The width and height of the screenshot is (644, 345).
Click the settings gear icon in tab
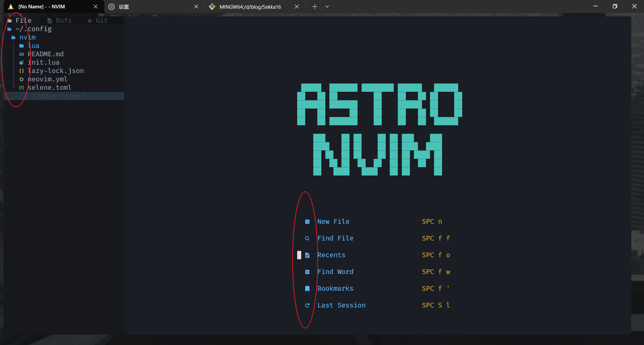point(111,7)
